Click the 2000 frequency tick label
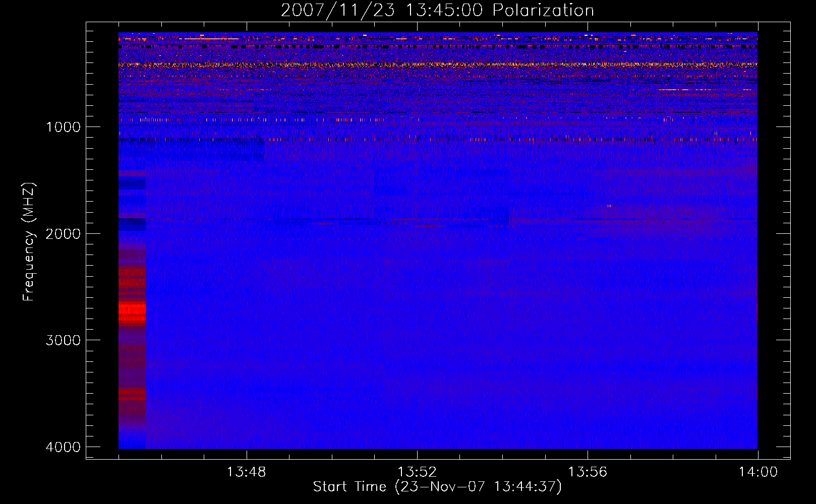Viewport: 816px width, 504px height. (63, 233)
